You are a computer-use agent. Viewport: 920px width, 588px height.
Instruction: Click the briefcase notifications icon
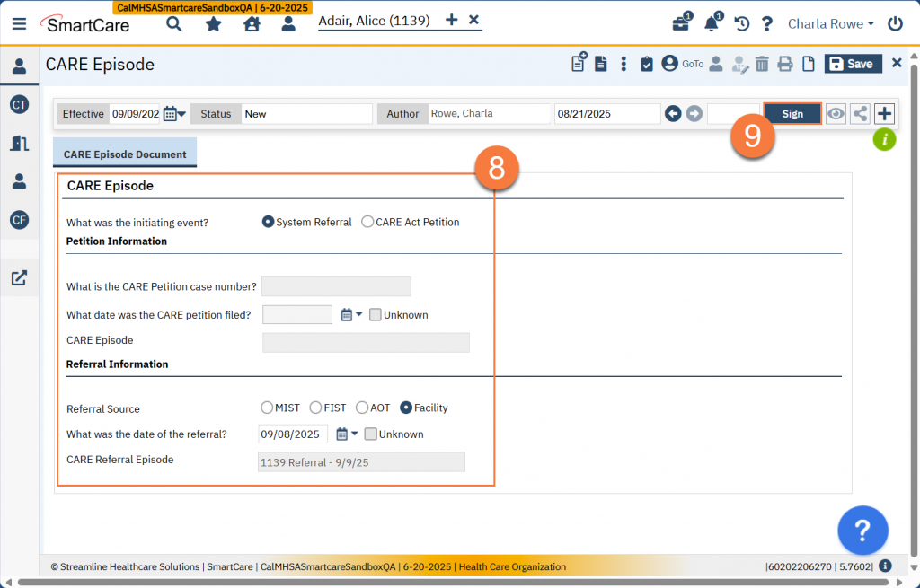point(681,24)
